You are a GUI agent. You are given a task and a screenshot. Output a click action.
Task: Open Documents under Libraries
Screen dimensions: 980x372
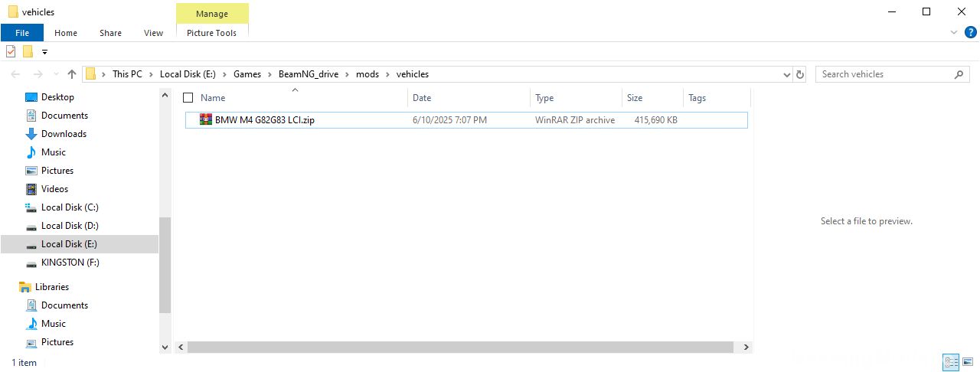tap(64, 305)
